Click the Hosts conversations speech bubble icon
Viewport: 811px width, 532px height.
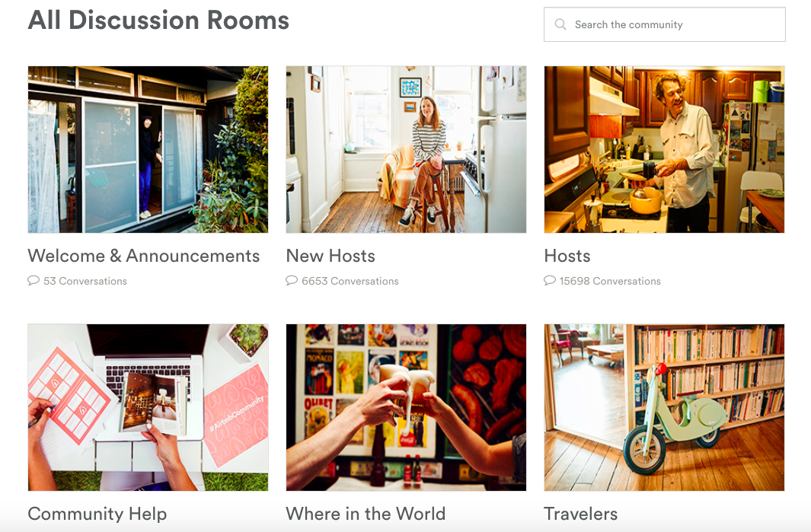pos(550,280)
